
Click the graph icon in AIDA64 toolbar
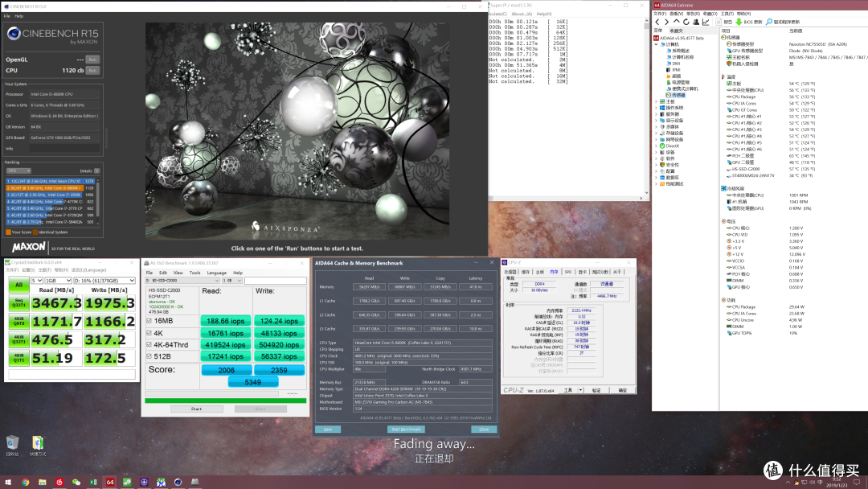(706, 23)
